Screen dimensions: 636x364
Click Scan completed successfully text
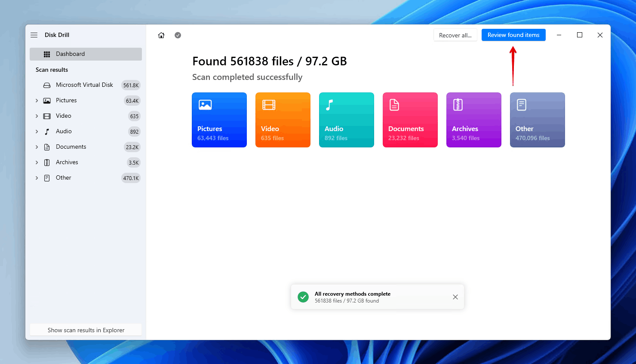point(247,77)
